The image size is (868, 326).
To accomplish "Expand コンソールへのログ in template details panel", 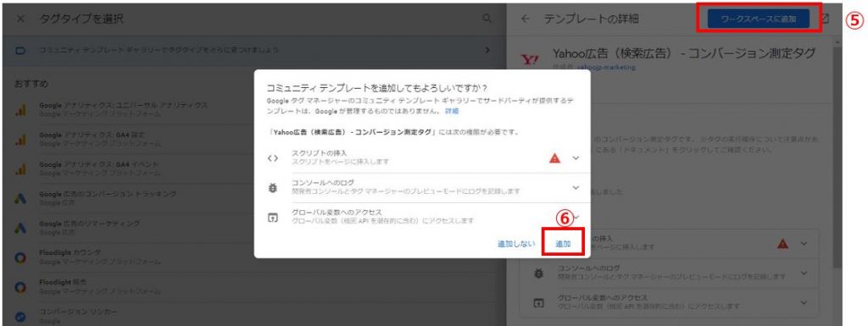I will (x=804, y=273).
